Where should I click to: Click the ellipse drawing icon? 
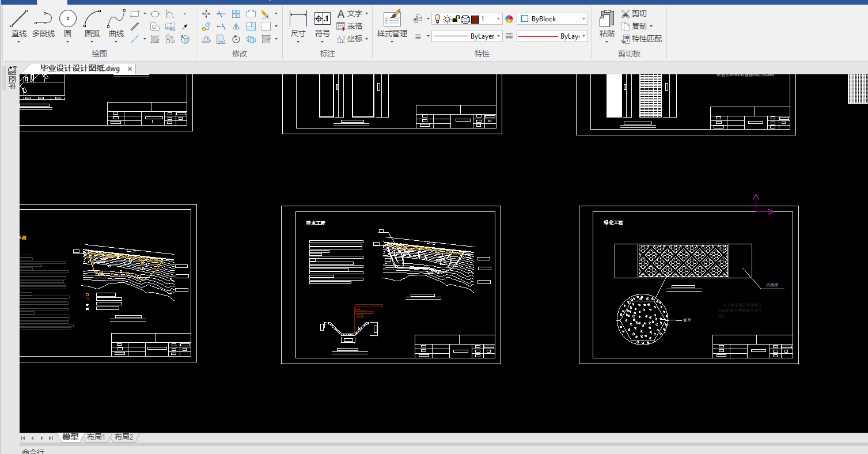click(x=155, y=14)
